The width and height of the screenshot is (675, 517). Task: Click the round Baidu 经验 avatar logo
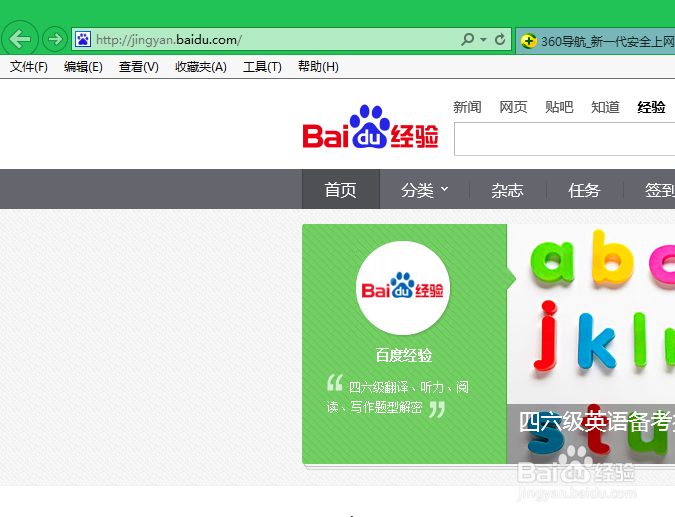403,288
